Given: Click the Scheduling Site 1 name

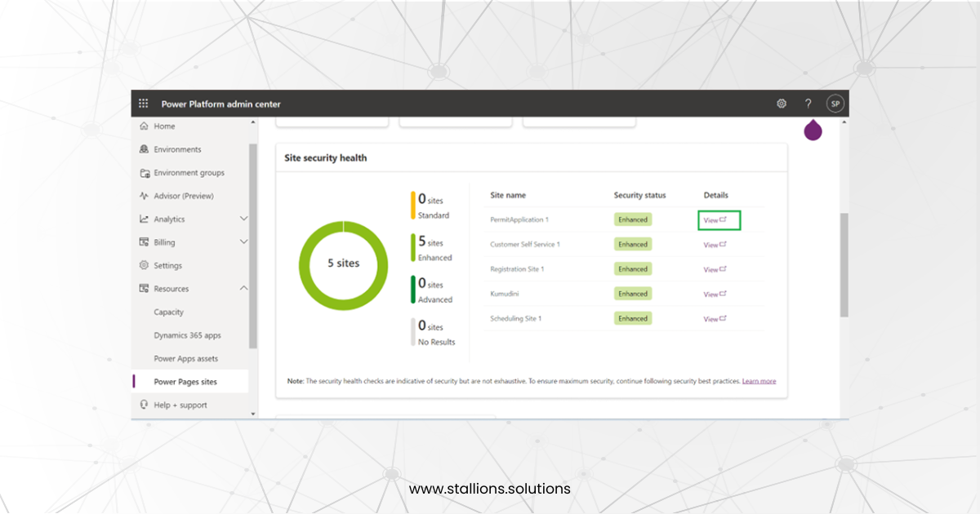Looking at the screenshot, I should point(515,318).
